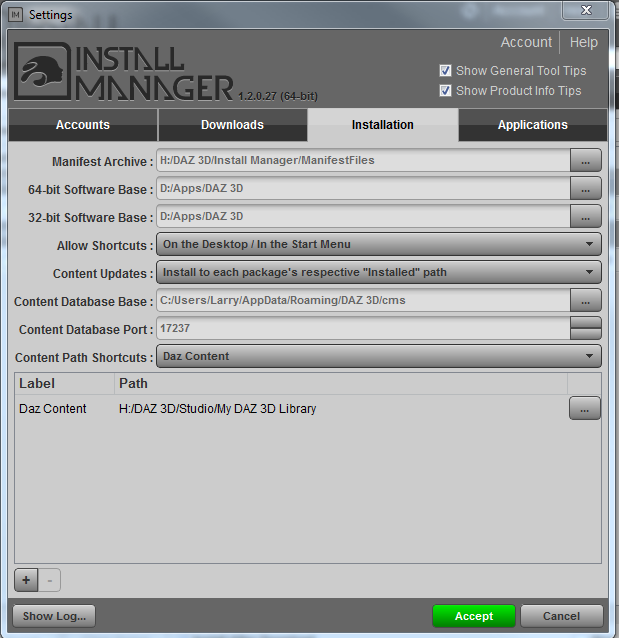
Task: Click the 32-bit Software Base path field
Action: click(x=363, y=216)
